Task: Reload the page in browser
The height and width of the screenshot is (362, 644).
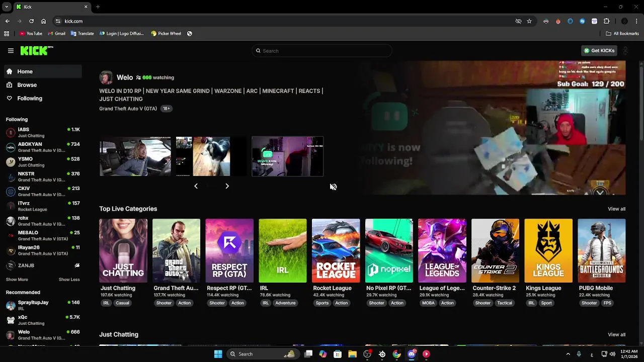Action: 31,21
